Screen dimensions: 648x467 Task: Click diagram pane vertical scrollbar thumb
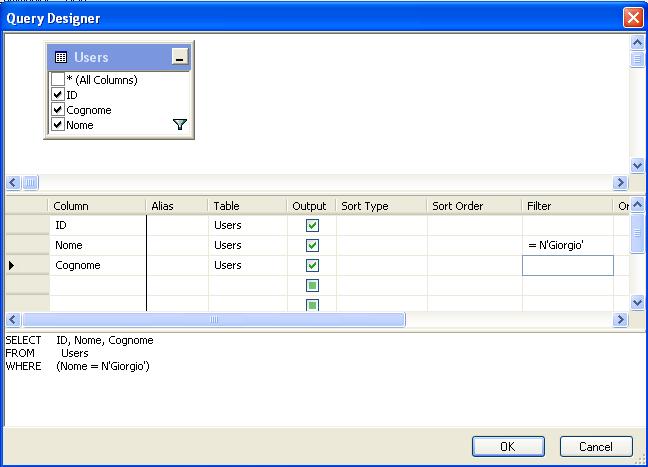(x=637, y=59)
